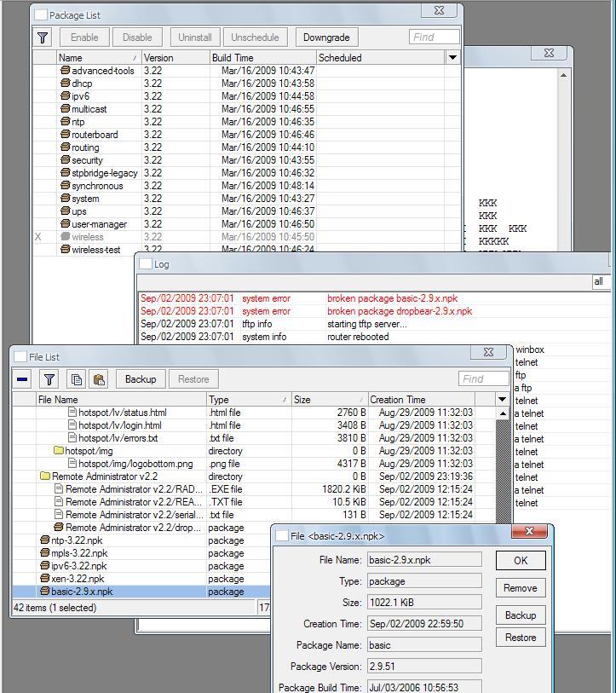Sort packages by Build Time column
616x693 pixels.
[262, 58]
